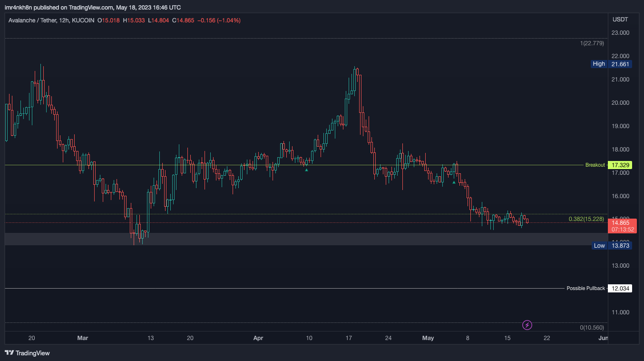The height and width of the screenshot is (361, 644).
Task: Click the 18.000 price axis label
Action: (621, 150)
